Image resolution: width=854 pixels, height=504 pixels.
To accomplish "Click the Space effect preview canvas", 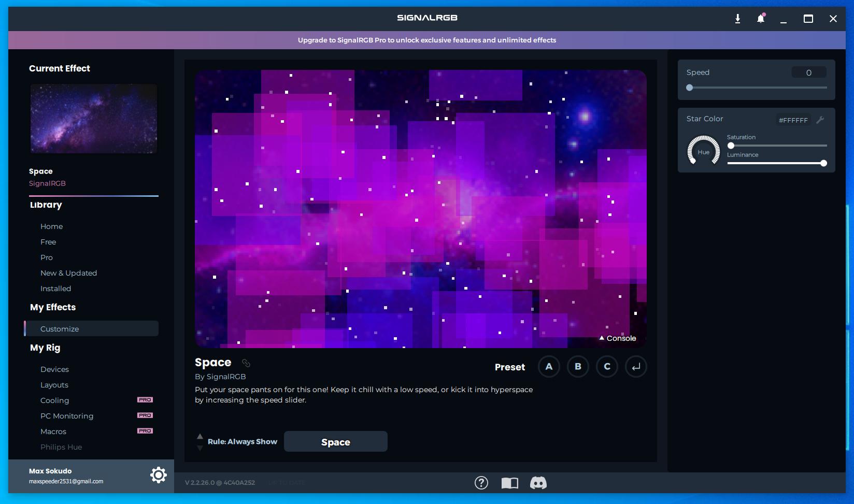I will coord(421,209).
